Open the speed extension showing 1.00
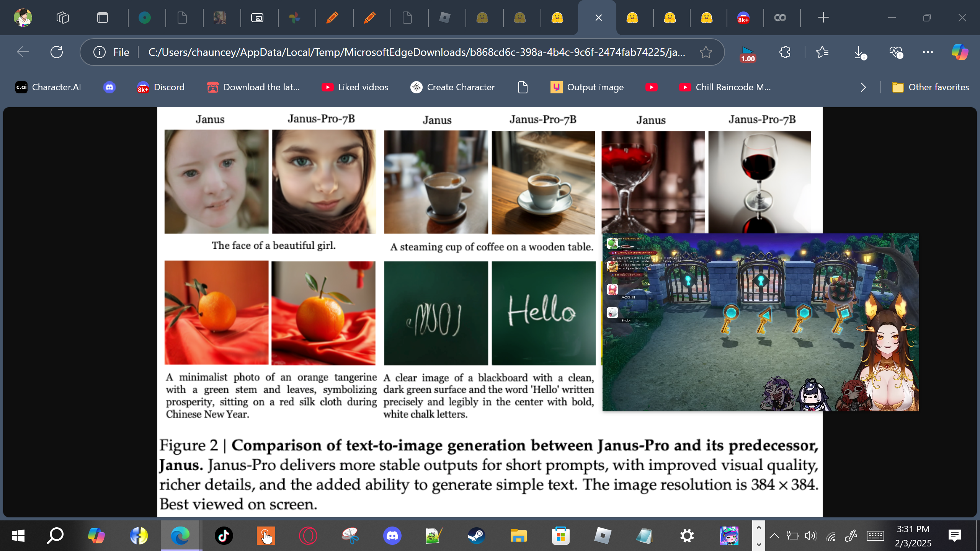 pyautogui.click(x=748, y=54)
